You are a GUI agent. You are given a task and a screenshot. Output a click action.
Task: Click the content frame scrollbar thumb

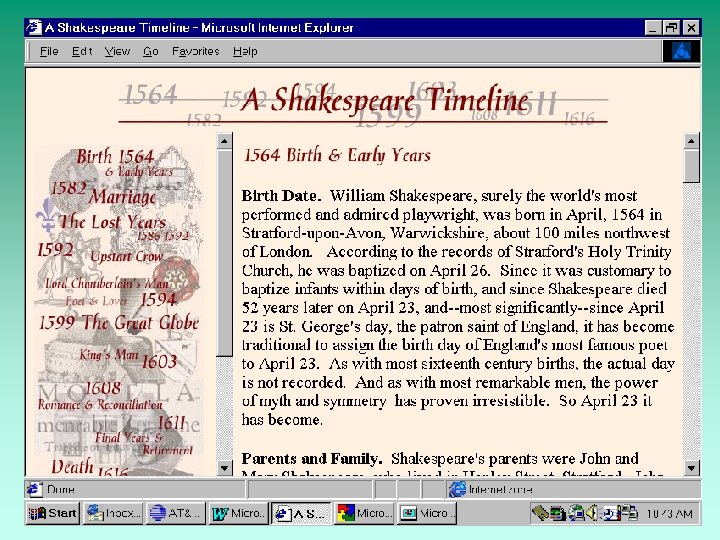tap(692, 166)
